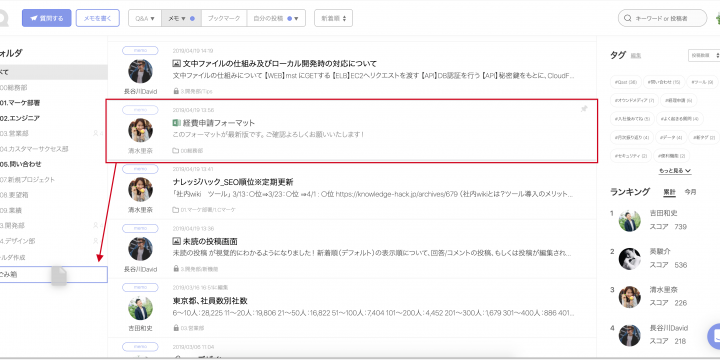Screen dimensions: 720x360
Task: Click folder tag 00総務部 under 経費申請フォーマット
Action: coord(188,151)
